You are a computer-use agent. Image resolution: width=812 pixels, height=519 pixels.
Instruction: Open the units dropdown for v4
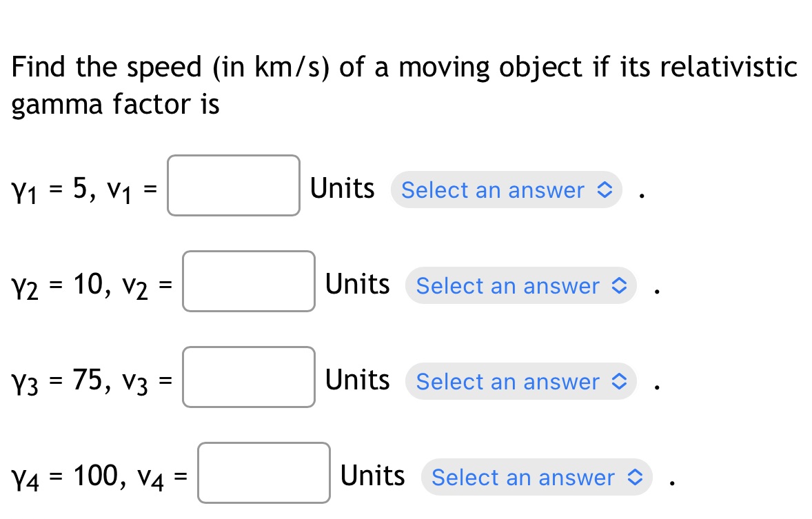[536, 477]
